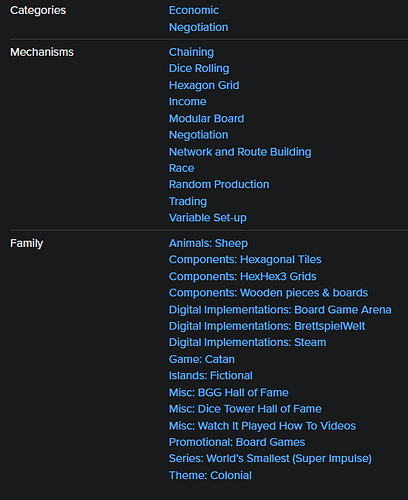Screen dimensions: 408x500
Task: Open the Negotiation category under Categories
Action: [x=199, y=27]
